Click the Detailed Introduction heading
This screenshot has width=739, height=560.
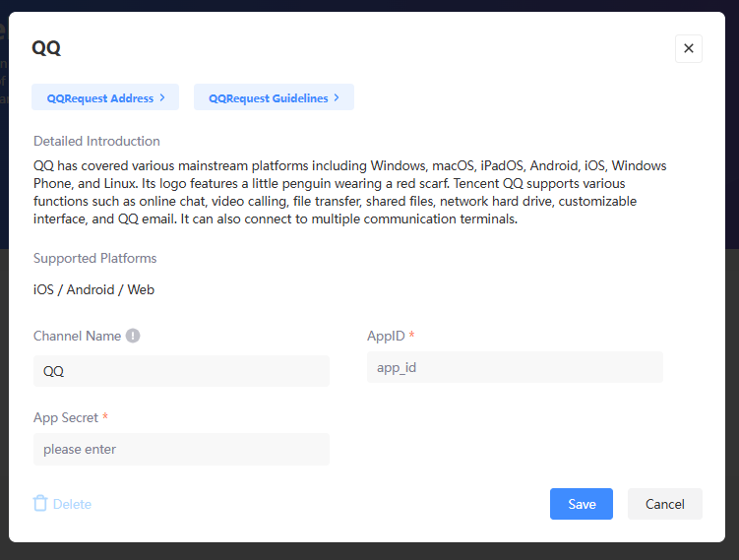tap(96, 141)
